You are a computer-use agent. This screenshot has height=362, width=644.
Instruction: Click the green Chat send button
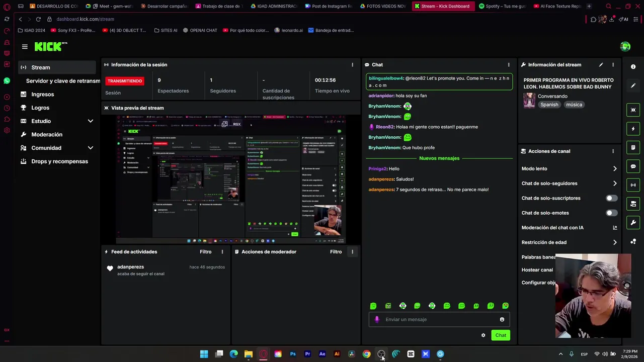click(501, 335)
